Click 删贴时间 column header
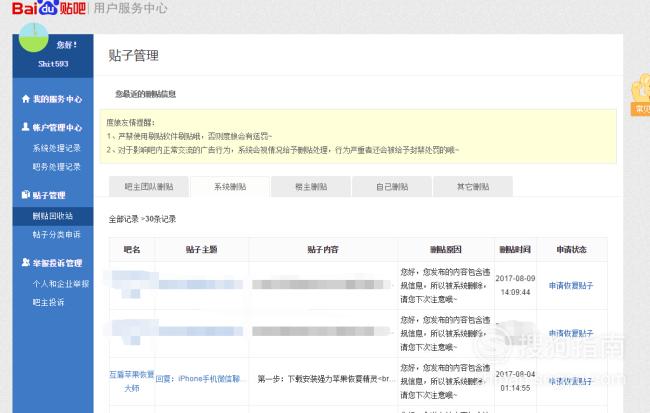This screenshot has height=413, width=650. coord(515,249)
